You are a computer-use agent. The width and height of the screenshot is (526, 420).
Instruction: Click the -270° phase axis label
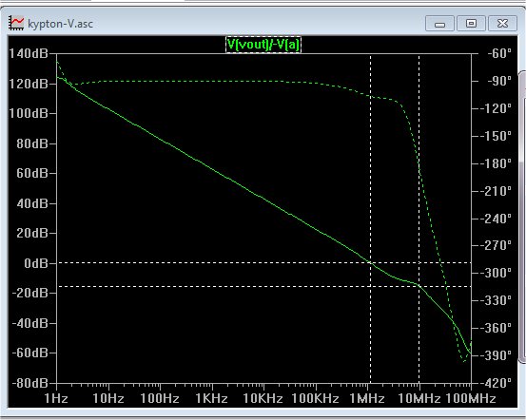tap(496, 245)
